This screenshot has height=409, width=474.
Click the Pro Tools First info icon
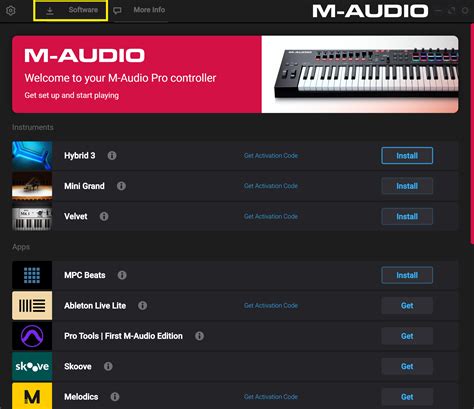point(199,336)
